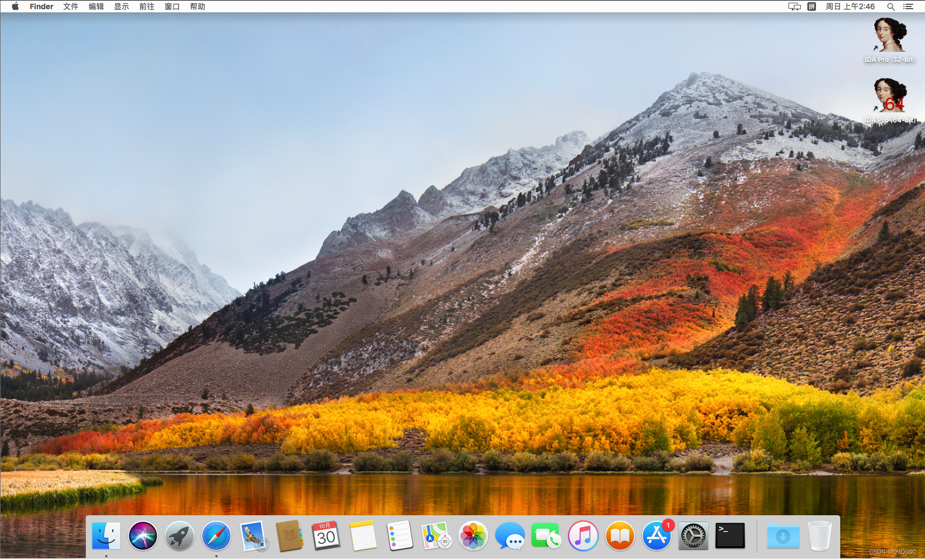
Task: Open Mail stamp icon in Dock
Action: (x=253, y=536)
